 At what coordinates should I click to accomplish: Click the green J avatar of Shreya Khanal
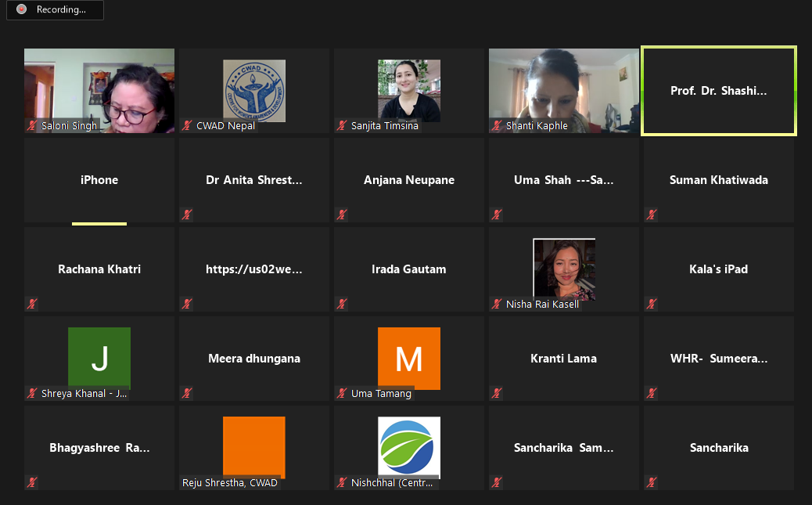pos(99,356)
